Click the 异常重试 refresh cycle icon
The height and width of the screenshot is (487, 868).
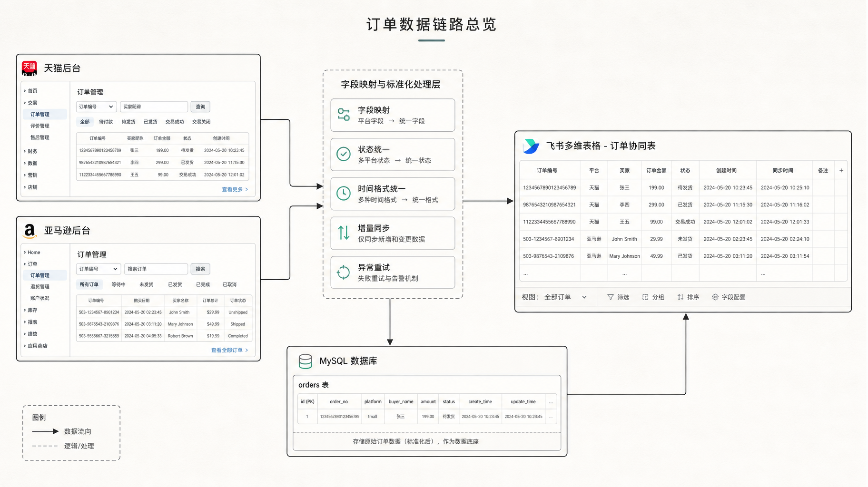pos(344,273)
